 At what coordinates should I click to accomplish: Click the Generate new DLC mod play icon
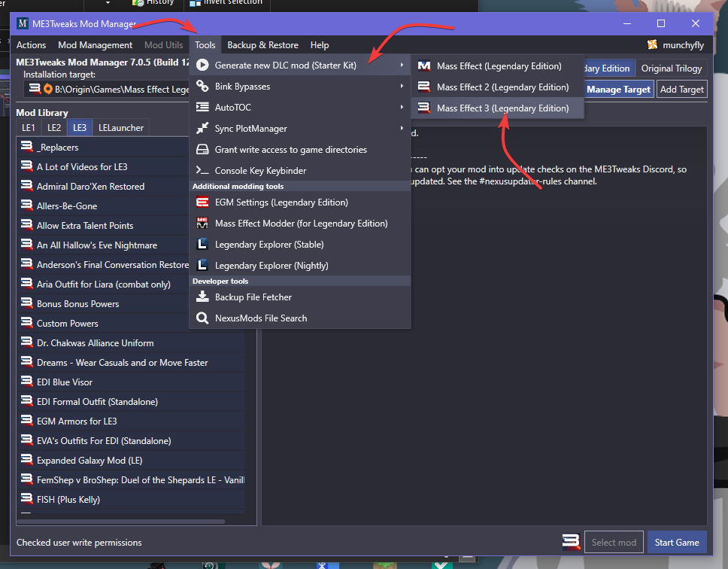coord(202,65)
